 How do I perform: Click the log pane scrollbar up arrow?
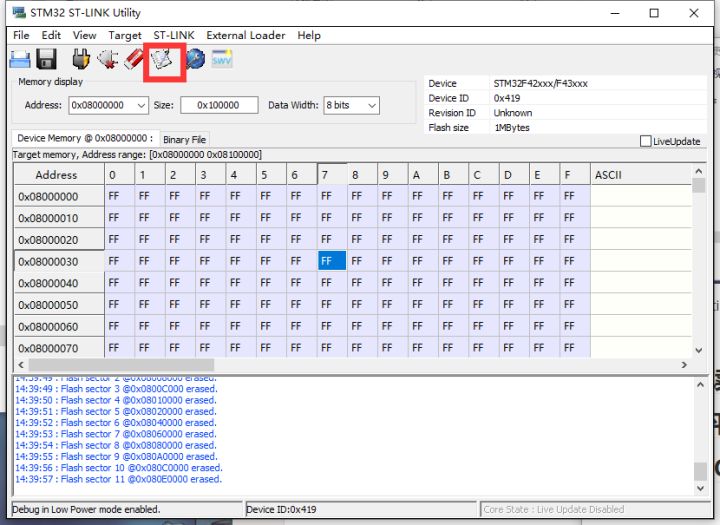coord(700,385)
